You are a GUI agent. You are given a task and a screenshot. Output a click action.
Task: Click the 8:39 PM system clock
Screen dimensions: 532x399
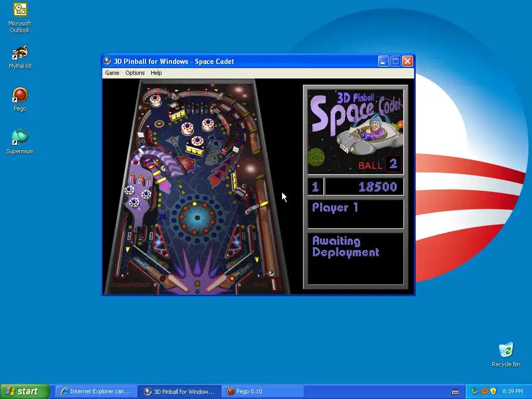pos(512,391)
